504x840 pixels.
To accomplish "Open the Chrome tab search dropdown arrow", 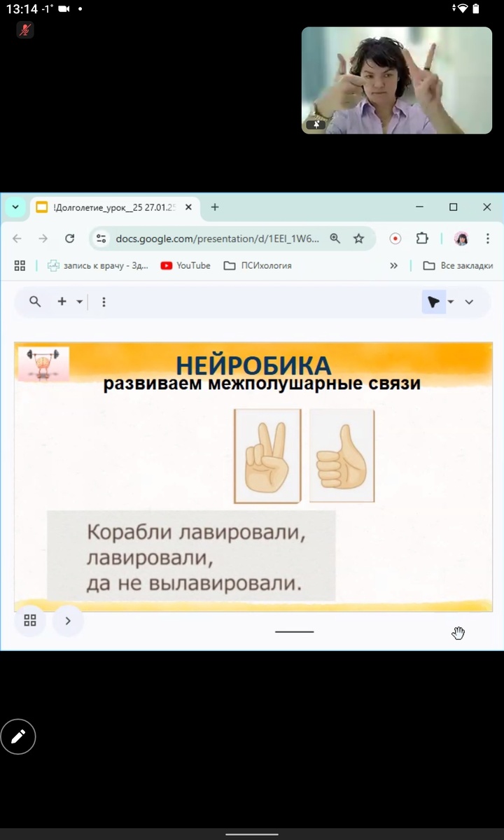I will (15, 207).
